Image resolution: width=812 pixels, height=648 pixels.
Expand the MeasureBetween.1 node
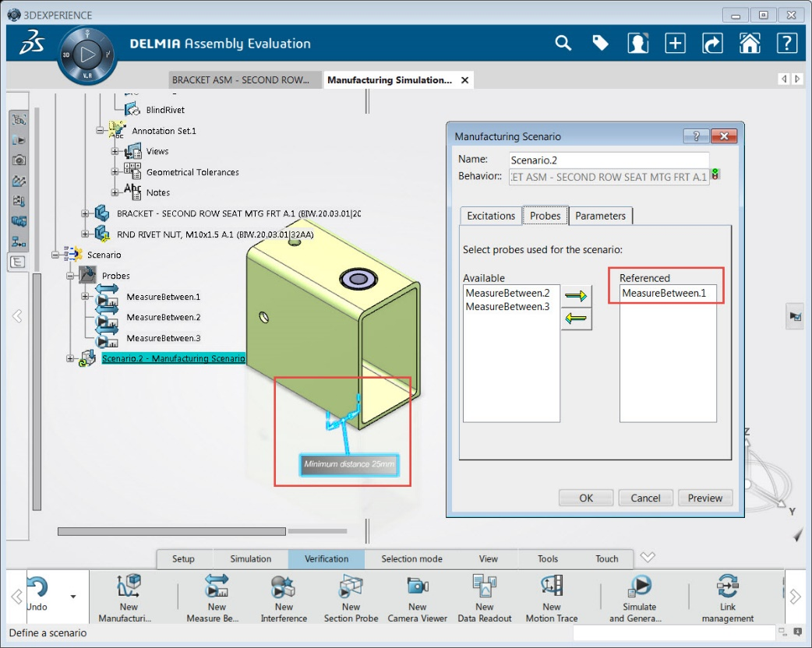click(85, 296)
